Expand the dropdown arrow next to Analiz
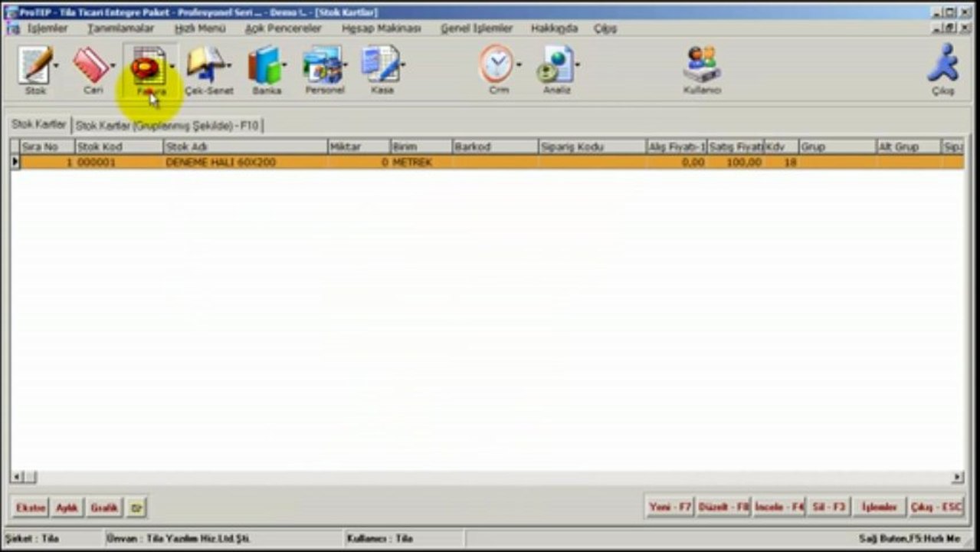Image resolution: width=980 pixels, height=552 pixels. (x=578, y=65)
